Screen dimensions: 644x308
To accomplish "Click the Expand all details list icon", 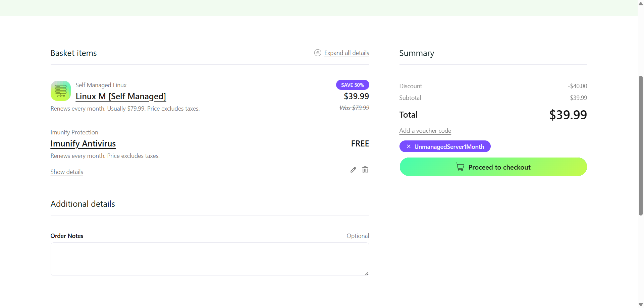I will tap(318, 53).
